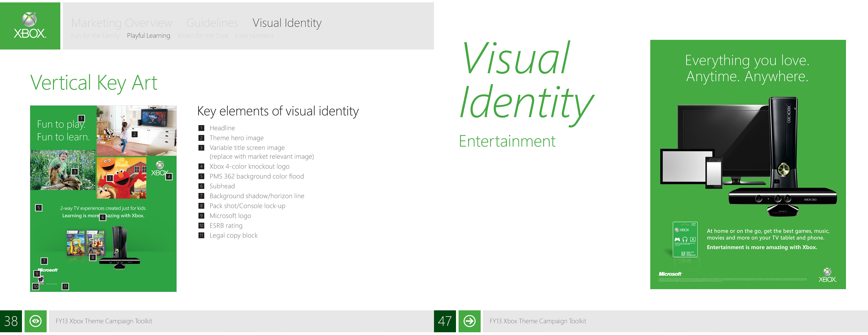Click 'Key elements of visual identity' heading

click(278, 111)
